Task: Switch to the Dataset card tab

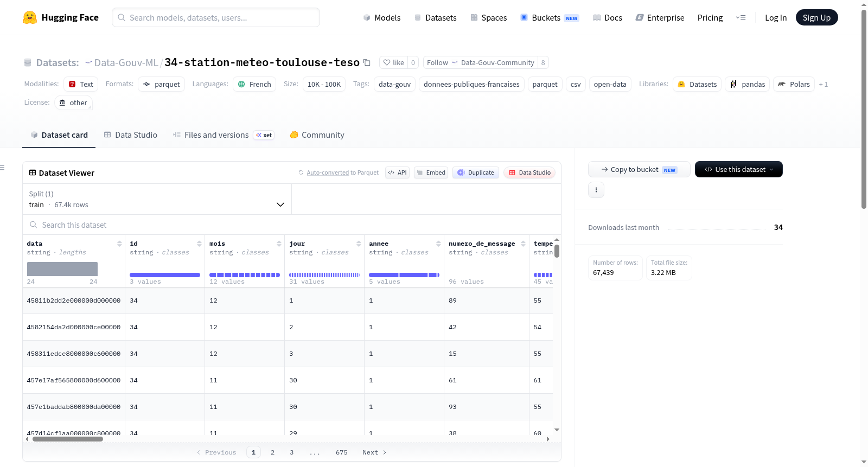Action: pos(59,135)
